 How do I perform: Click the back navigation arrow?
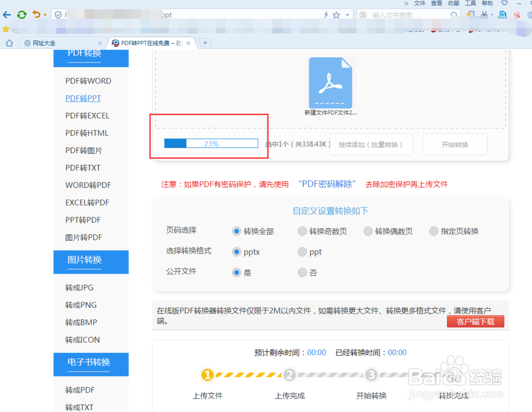point(6,15)
